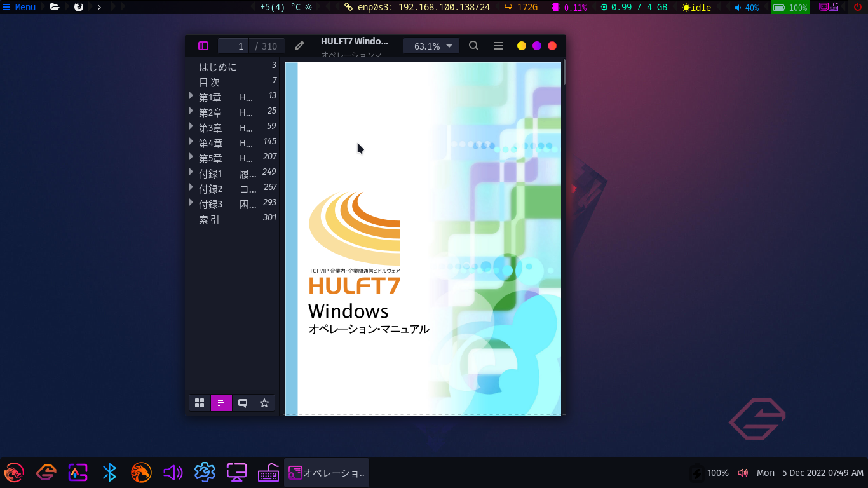Switch sidebar to thumbnails grid view
The width and height of the screenshot is (868, 488).
coord(200,403)
